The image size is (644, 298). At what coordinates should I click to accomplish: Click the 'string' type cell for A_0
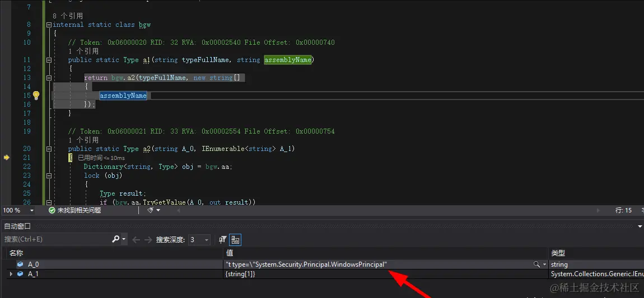(559, 264)
